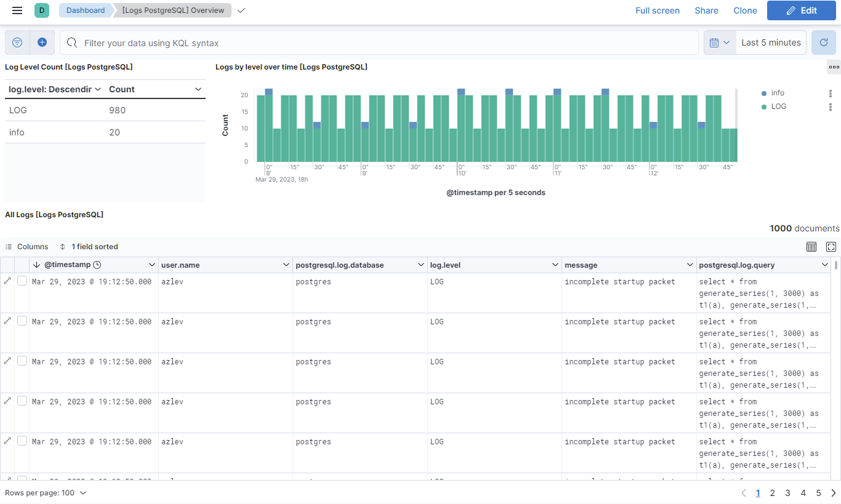Viewport: 841px width, 504px height.
Task: Open saved queries with the filter icon
Action: tap(17, 42)
